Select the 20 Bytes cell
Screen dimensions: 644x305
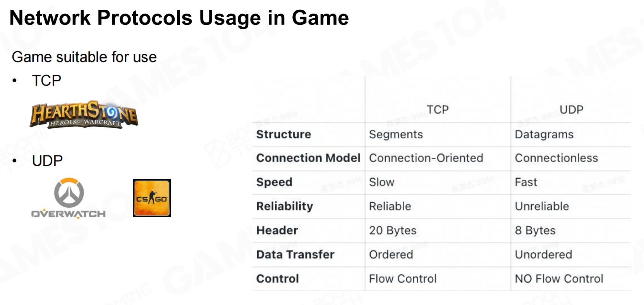pyautogui.click(x=393, y=231)
